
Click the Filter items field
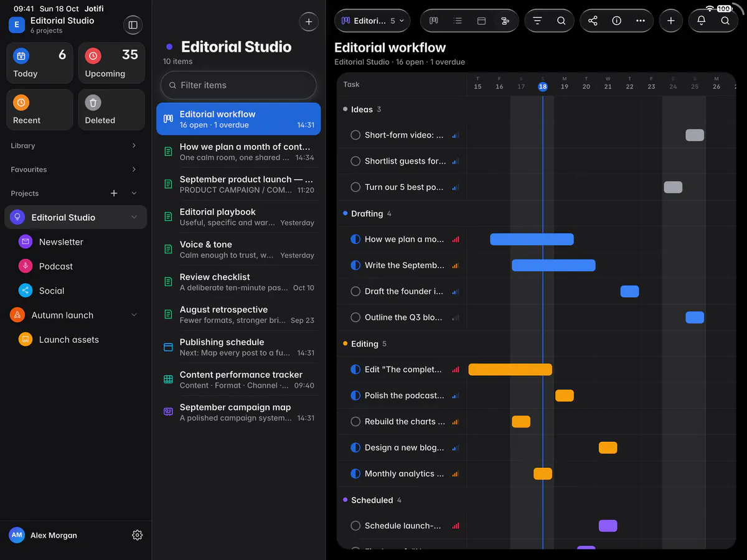(x=238, y=85)
